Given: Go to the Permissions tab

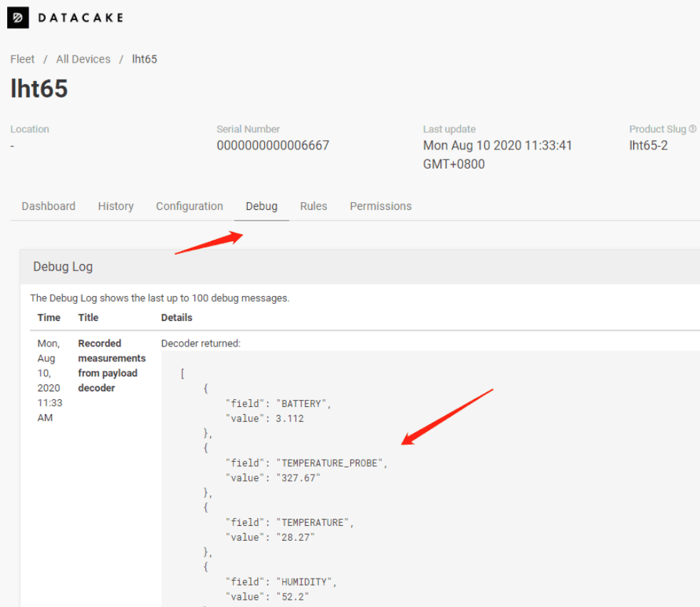Looking at the screenshot, I should (x=380, y=206).
